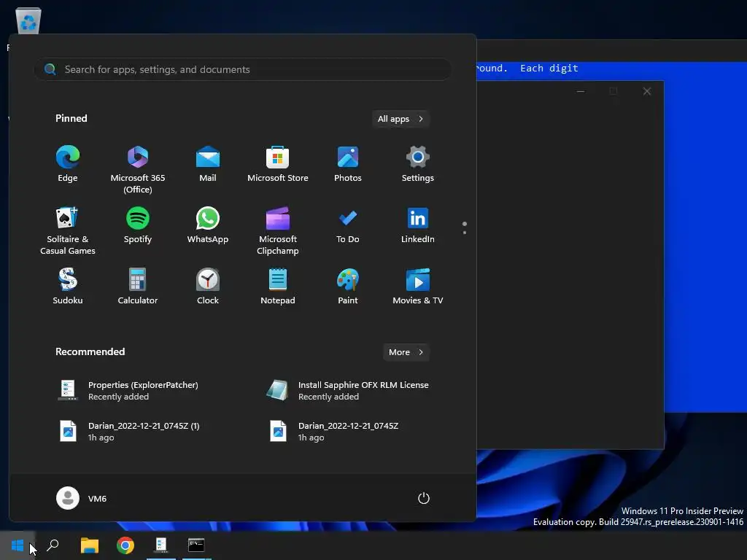Open the Calculator app
Viewport: 747px width, 560px height.
(x=138, y=287)
